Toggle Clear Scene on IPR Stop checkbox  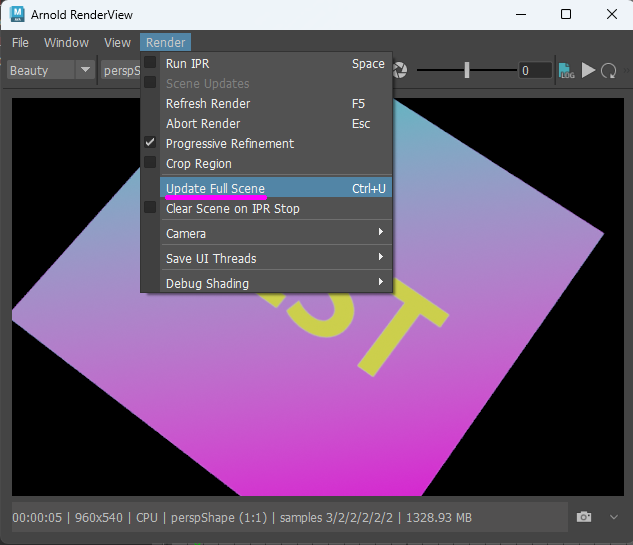pyautogui.click(x=150, y=207)
